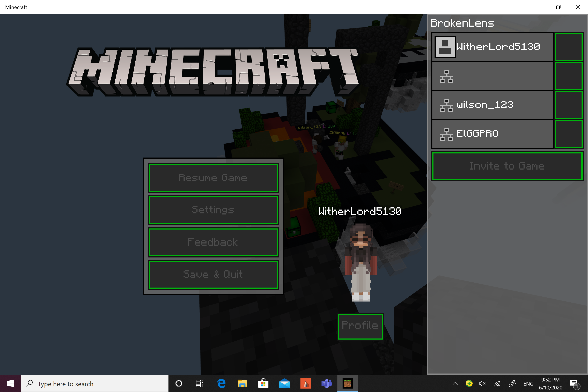Close the Minecraft window
Screen dimensions: 588x392
click(578, 7)
